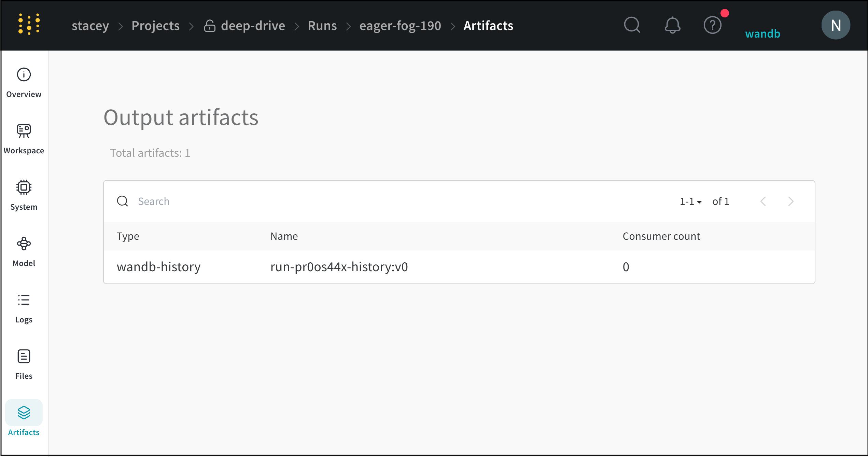The image size is (868, 457).
Task: Open the Files section icon
Action: click(x=24, y=356)
